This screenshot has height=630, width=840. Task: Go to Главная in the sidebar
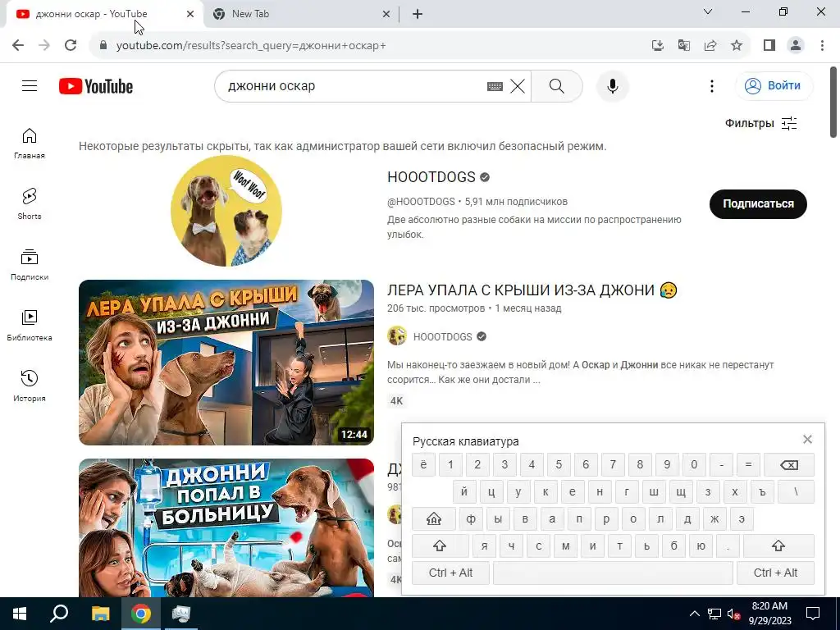(x=30, y=144)
